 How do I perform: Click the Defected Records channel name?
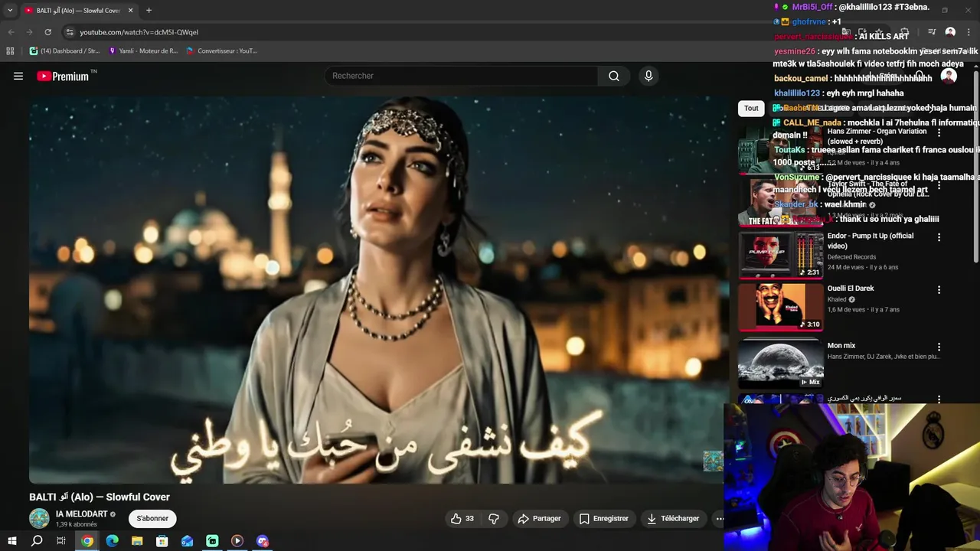coord(851,257)
